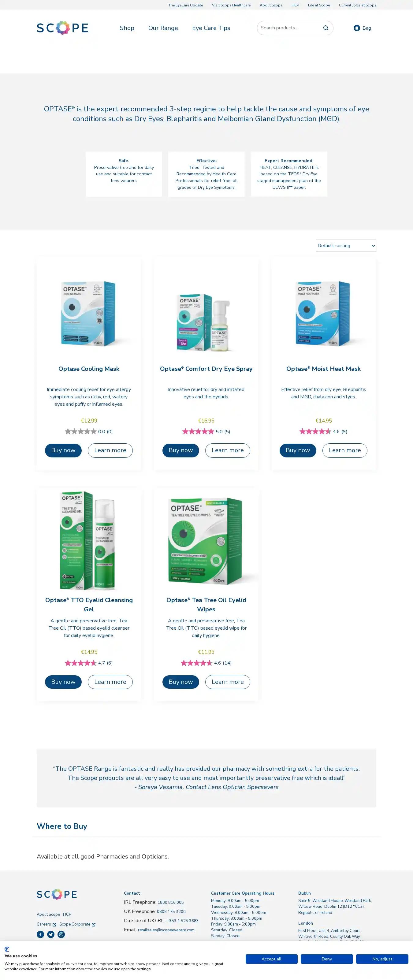This screenshot has height=980, width=413.
Task: Open the shopping Bag icon
Action: pos(357,28)
